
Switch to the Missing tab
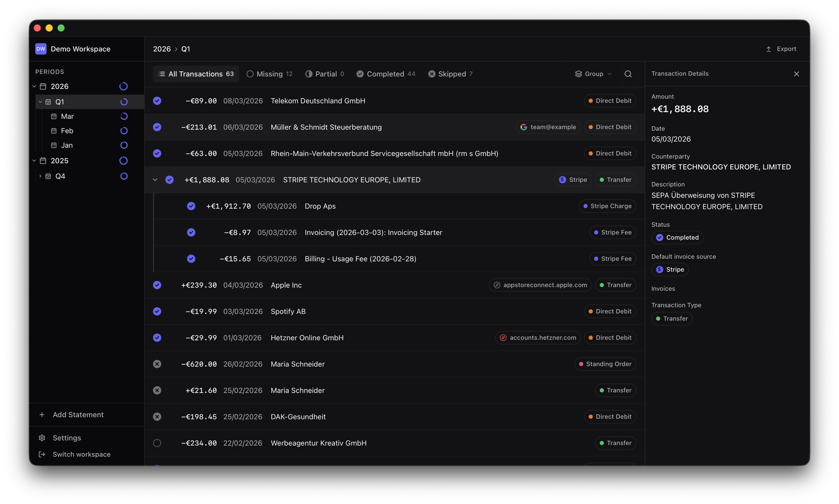tap(269, 74)
